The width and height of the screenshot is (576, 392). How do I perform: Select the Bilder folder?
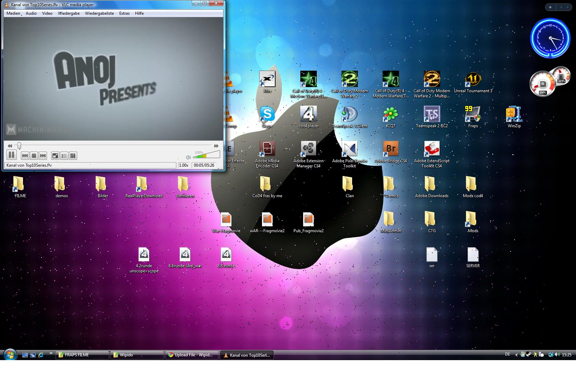[103, 187]
